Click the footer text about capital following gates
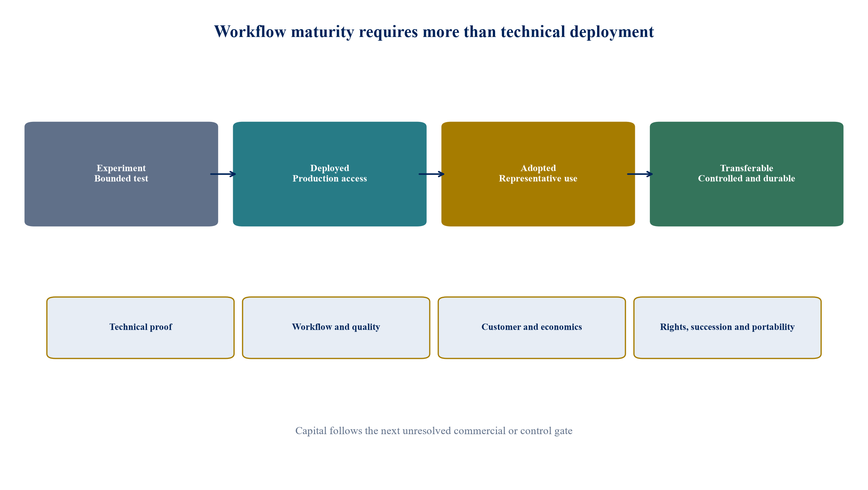Screen dimensions: 868x490 click(434, 431)
